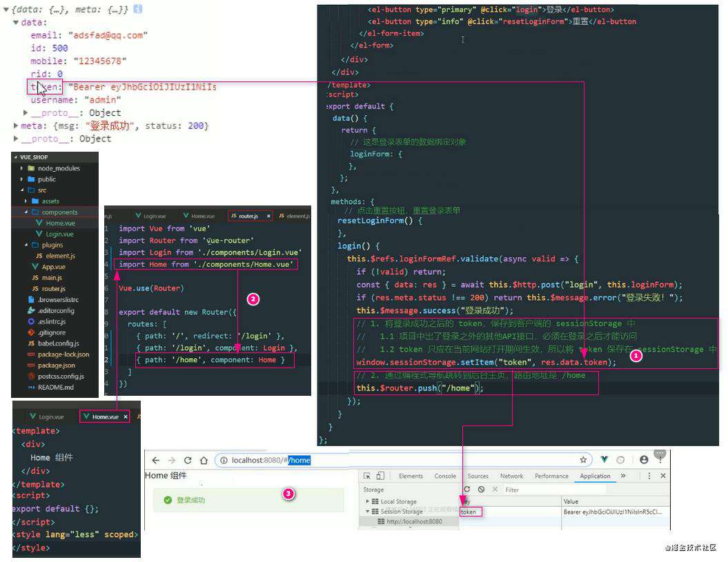Reload the localhost page
This screenshot has height=562, width=728.
point(188,460)
